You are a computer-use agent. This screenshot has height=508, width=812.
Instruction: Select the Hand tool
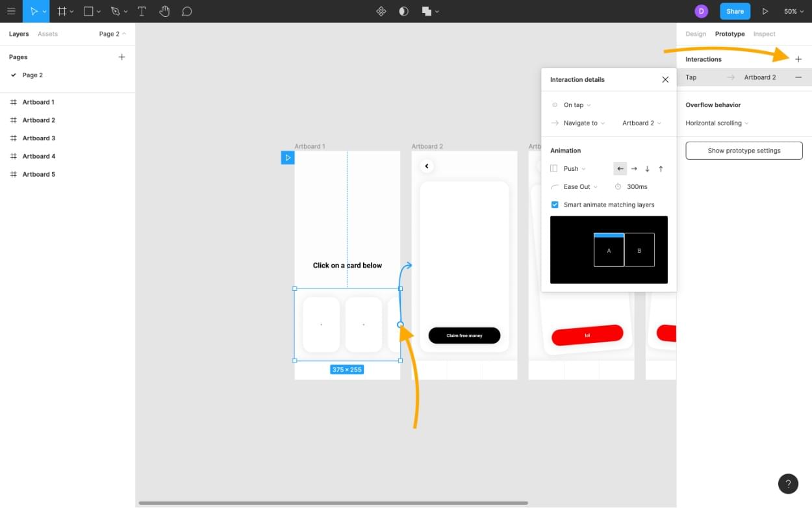click(164, 11)
